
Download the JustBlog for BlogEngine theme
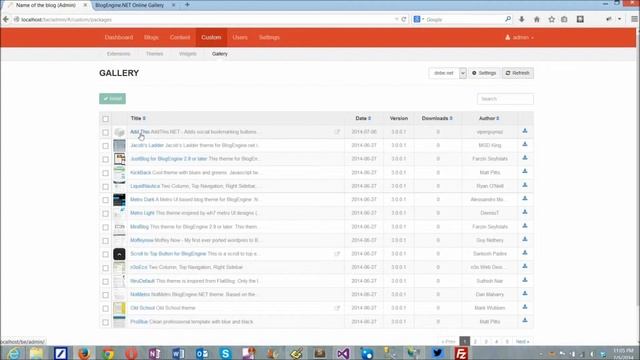[x=525, y=158]
